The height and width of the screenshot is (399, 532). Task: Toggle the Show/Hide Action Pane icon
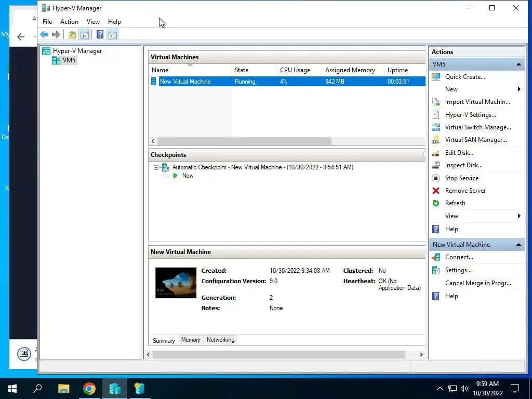[x=113, y=34]
